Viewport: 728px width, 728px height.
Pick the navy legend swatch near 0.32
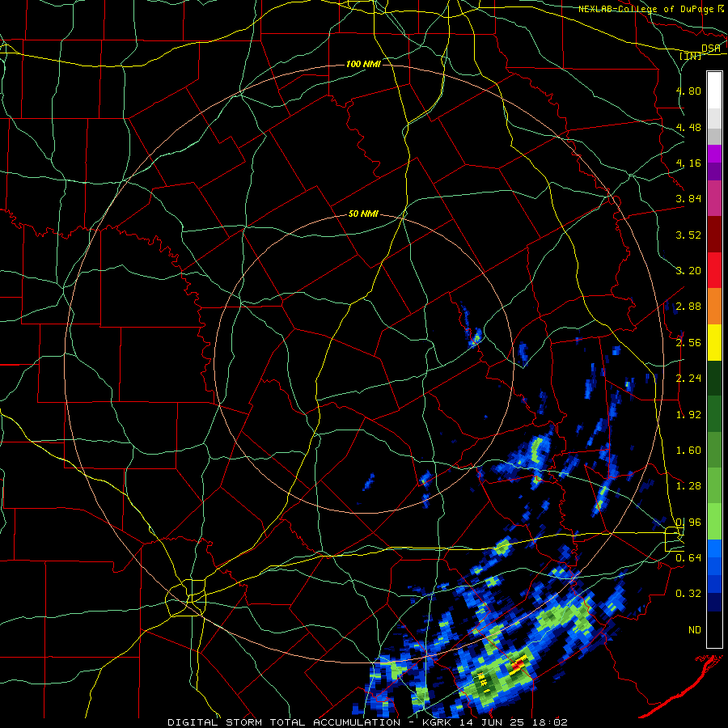pos(714,602)
